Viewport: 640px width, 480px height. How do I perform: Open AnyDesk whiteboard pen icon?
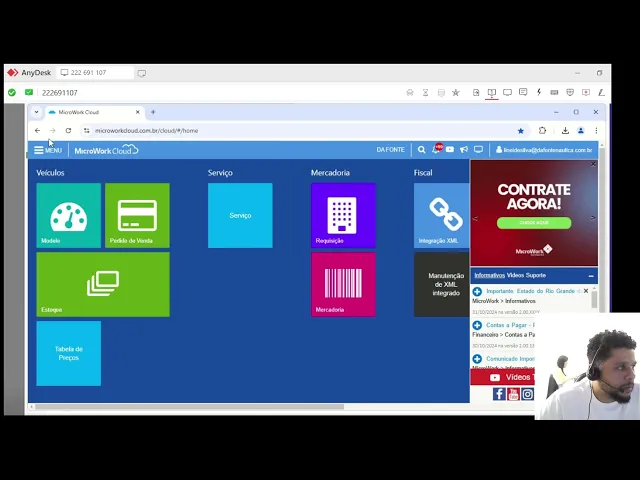[x=601, y=93]
